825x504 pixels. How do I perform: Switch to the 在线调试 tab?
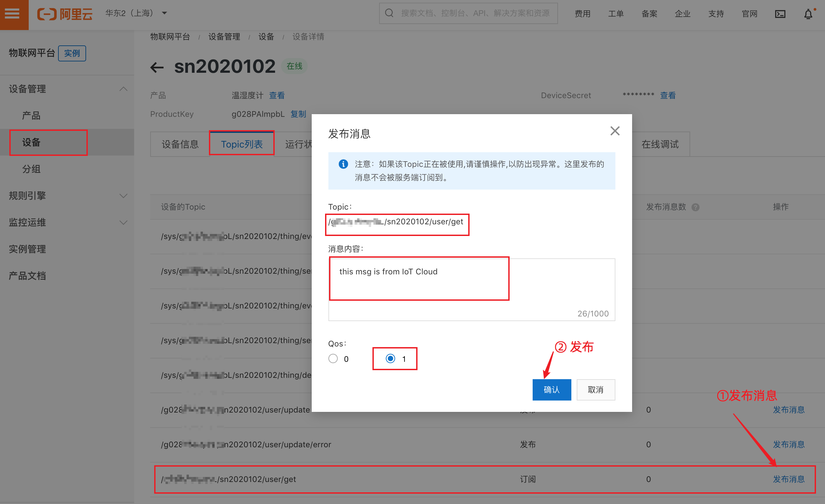pyautogui.click(x=659, y=144)
